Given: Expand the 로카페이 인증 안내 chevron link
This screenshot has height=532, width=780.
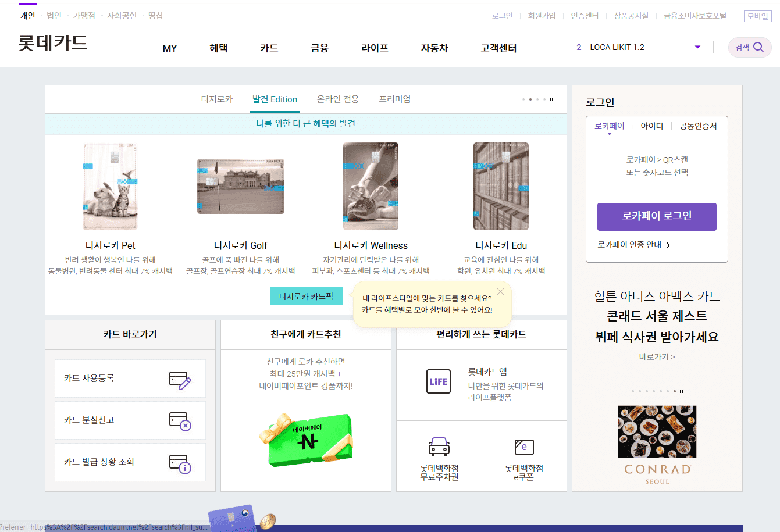Looking at the screenshot, I should [x=668, y=245].
